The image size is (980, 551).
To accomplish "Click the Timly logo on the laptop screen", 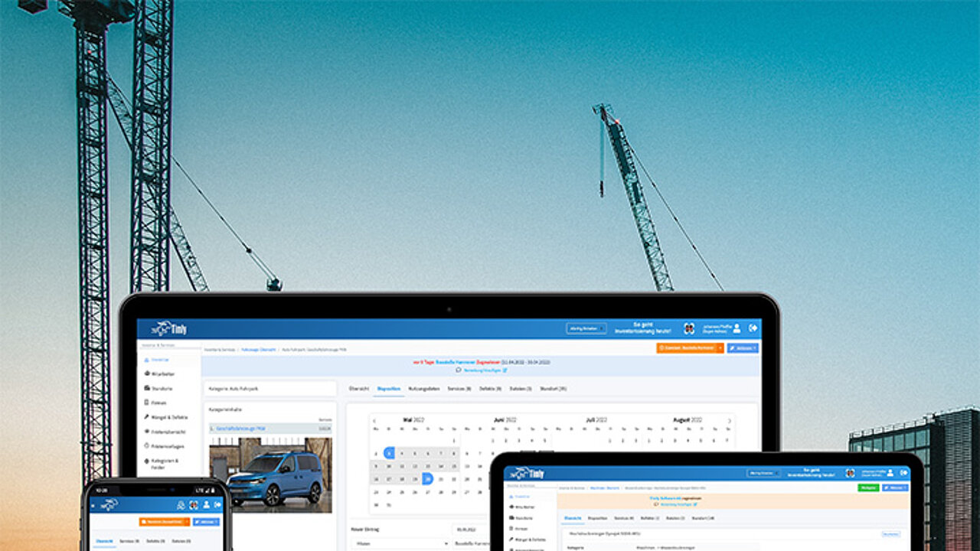I will click(x=169, y=328).
